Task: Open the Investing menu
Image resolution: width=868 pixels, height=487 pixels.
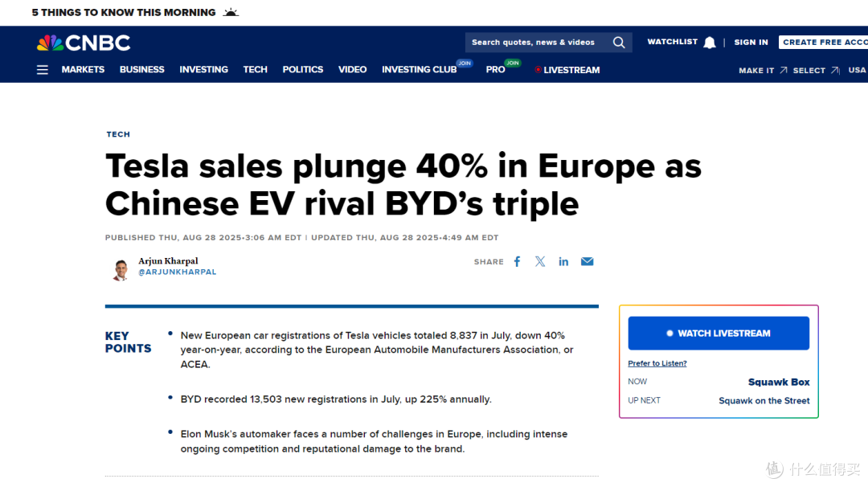Action: (x=203, y=70)
